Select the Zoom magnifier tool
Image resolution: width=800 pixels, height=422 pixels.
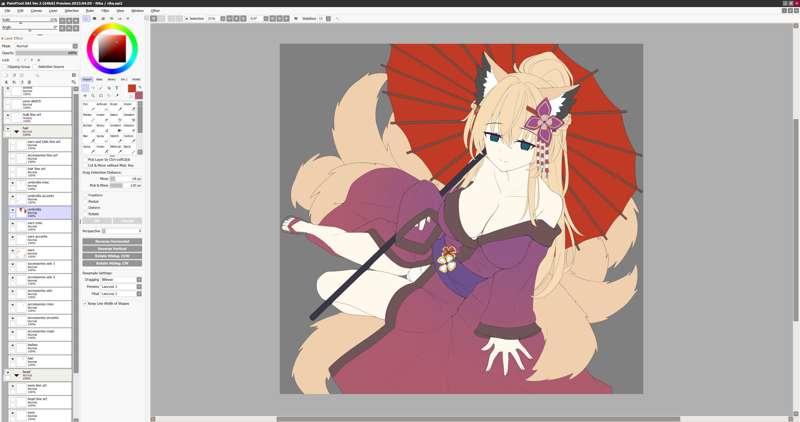[x=93, y=95]
